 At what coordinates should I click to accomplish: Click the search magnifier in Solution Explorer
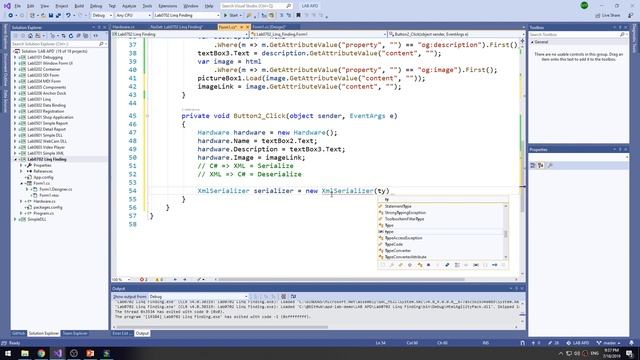coord(101,44)
